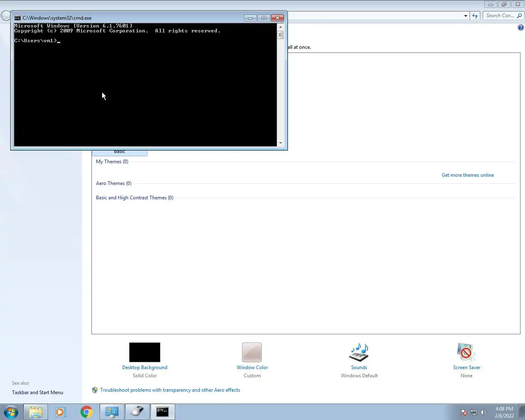Image resolution: width=525 pixels, height=420 pixels.
Task: Click the Custom caption under Window Color
Action: tap(252, 376)
